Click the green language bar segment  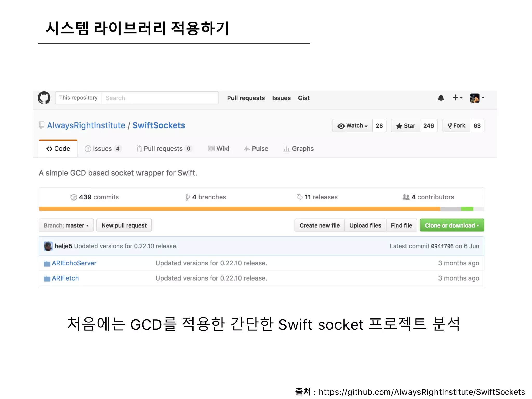pos(467,209)
